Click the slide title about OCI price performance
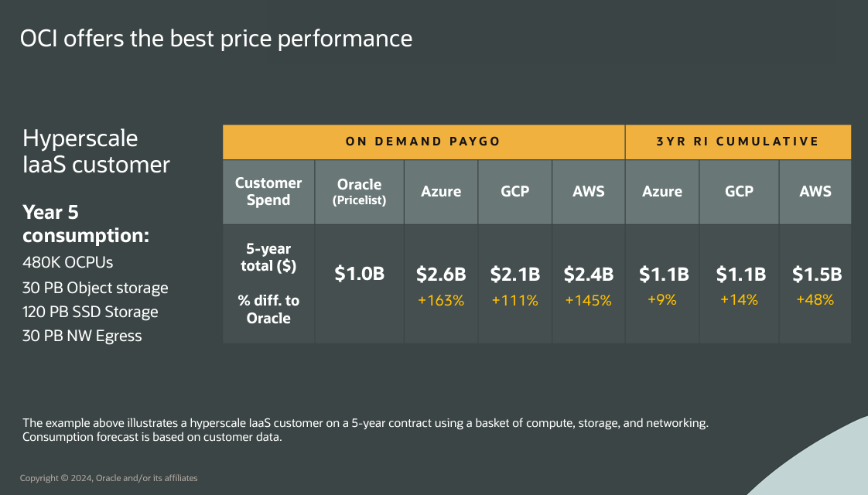This screenshot has width=868, height=495. pos(216,39)
